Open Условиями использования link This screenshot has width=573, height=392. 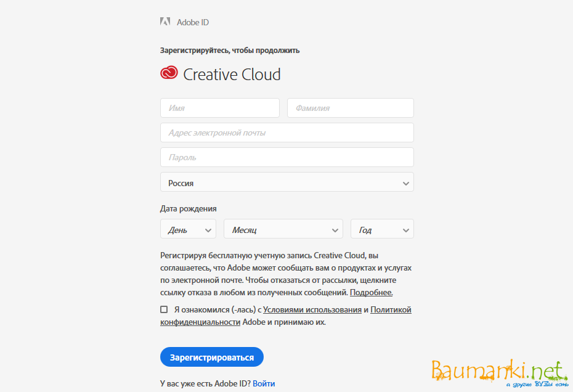click(x=312, y=310)
